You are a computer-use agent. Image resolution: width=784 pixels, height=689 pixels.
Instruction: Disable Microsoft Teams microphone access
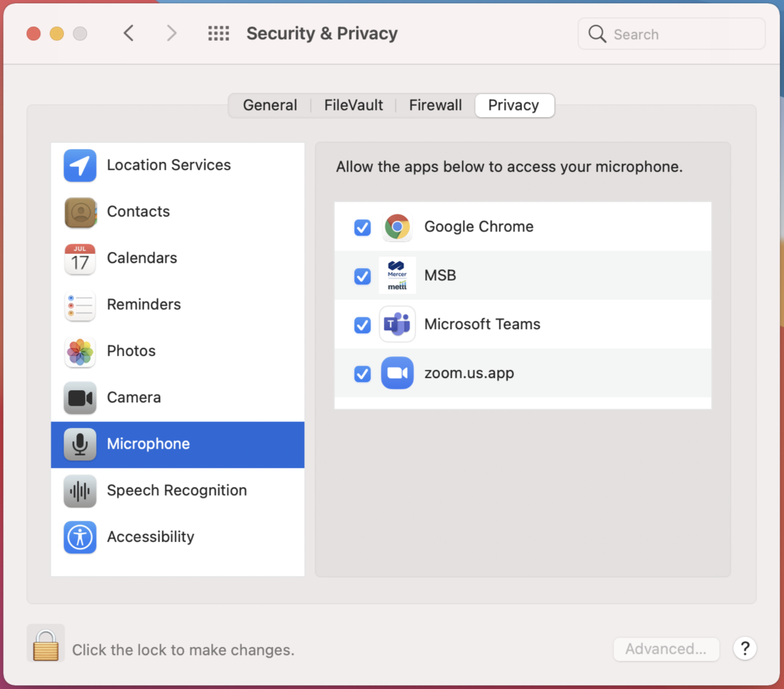coord(362,325)
